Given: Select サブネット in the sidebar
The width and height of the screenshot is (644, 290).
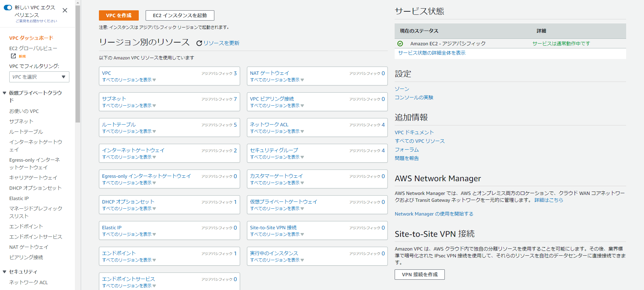Looking at the screenshot, I should tap(21, 121).
